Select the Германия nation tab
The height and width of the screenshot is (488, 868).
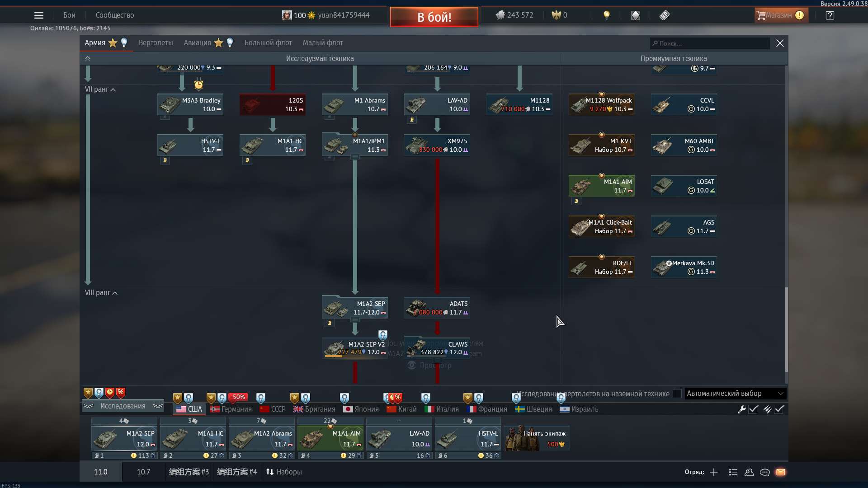(231, 409)
